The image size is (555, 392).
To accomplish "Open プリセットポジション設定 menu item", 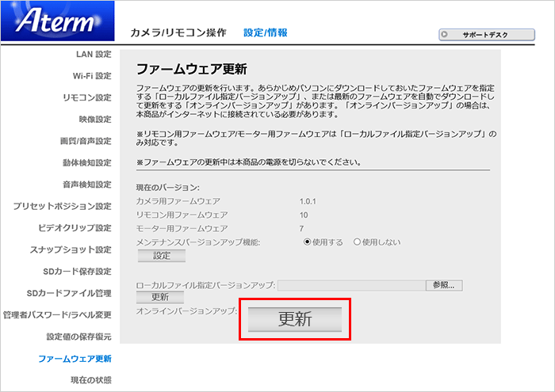I will coord(62,207).
